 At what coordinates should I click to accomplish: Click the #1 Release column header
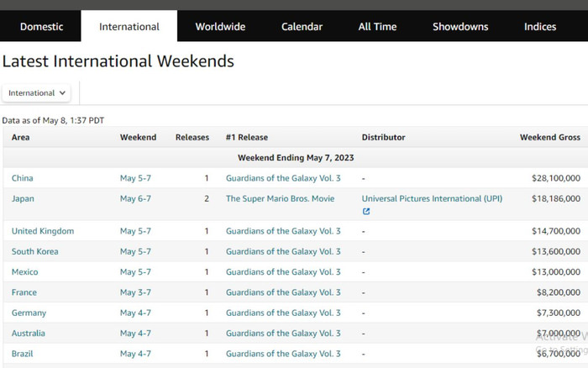click(247, 137)
